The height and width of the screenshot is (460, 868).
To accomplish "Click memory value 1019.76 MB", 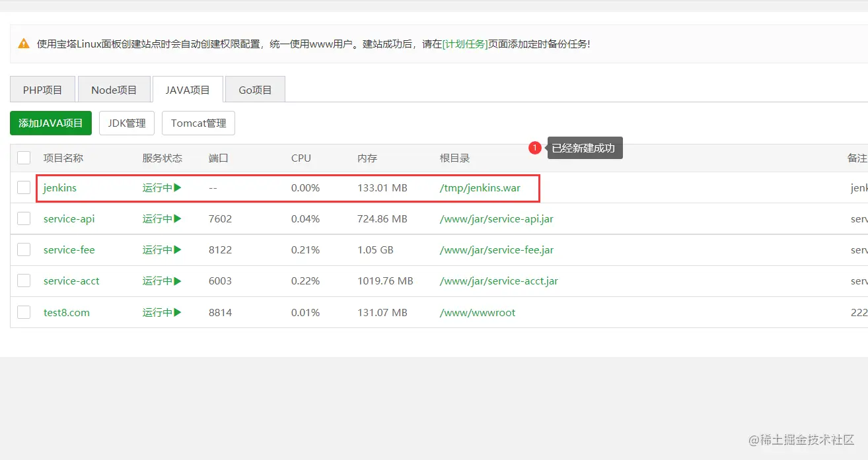I will pos(385,280).
